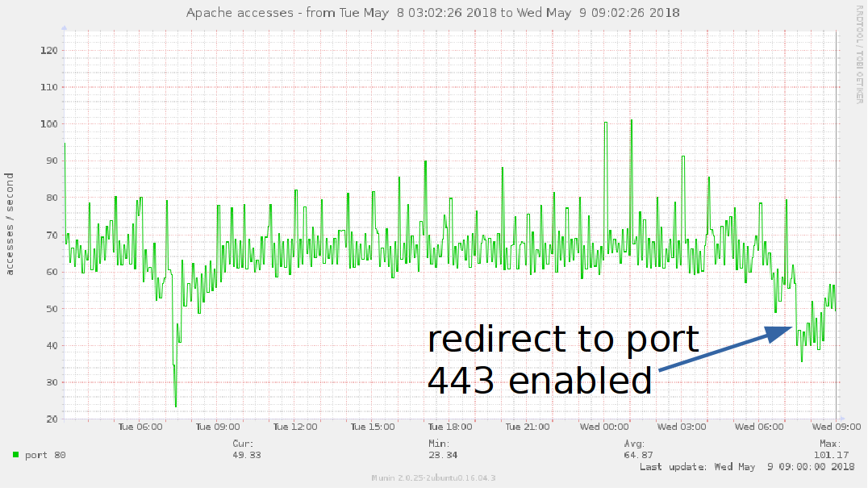This screenshot has width=868, height=492.
Task: Click the 100 y-axis tick label
Action: (49, 124)
